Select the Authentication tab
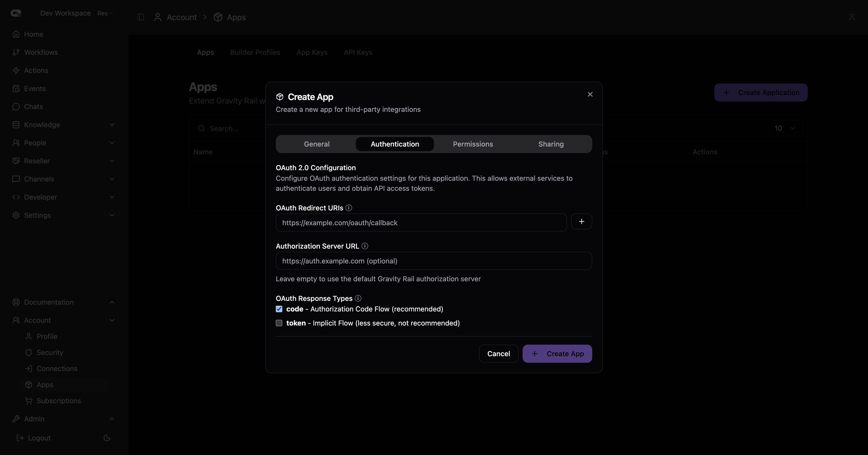This screenshot has height=455, width=868. pos(395,144)
